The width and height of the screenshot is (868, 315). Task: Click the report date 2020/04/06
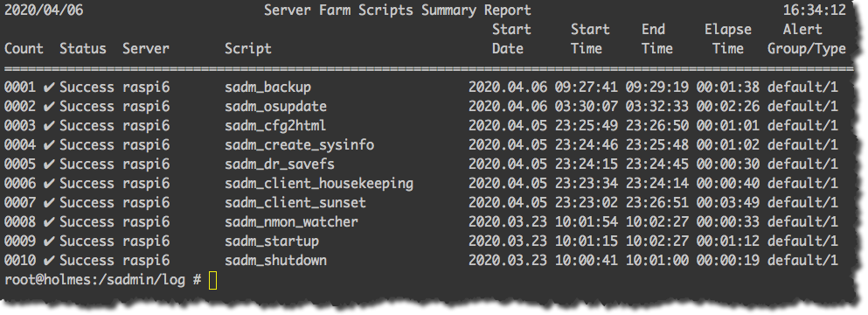pos(44,10)
